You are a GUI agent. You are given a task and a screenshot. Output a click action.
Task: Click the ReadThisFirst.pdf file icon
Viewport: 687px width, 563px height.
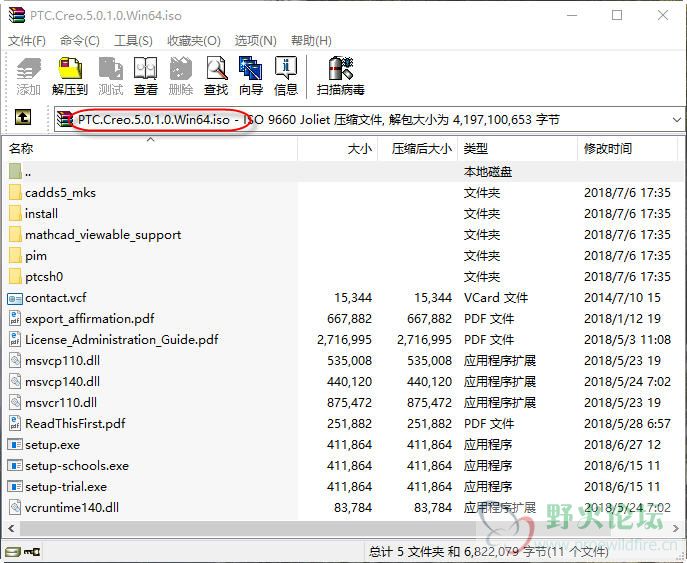(x=15, y=424)
